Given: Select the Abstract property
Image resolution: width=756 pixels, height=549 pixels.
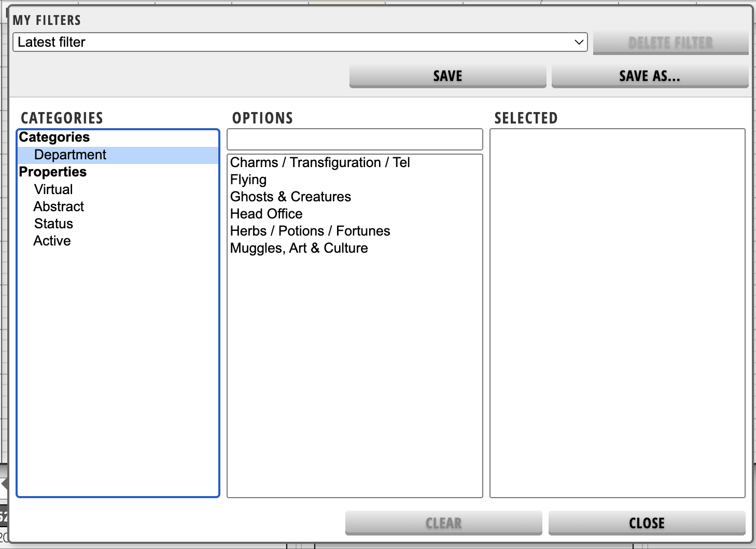Looking at the screenshot, I should click(118, 207).
